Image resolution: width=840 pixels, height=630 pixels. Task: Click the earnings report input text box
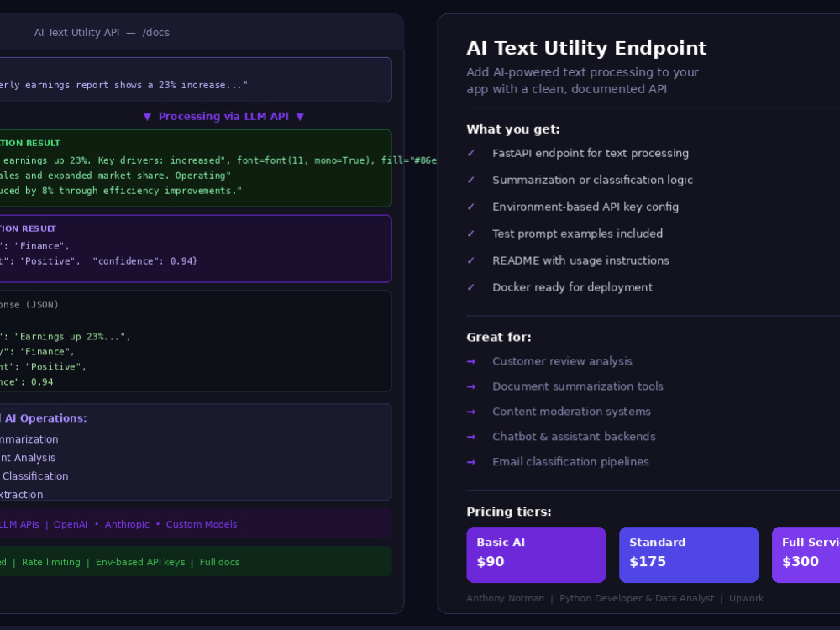[x=196, y=80]
